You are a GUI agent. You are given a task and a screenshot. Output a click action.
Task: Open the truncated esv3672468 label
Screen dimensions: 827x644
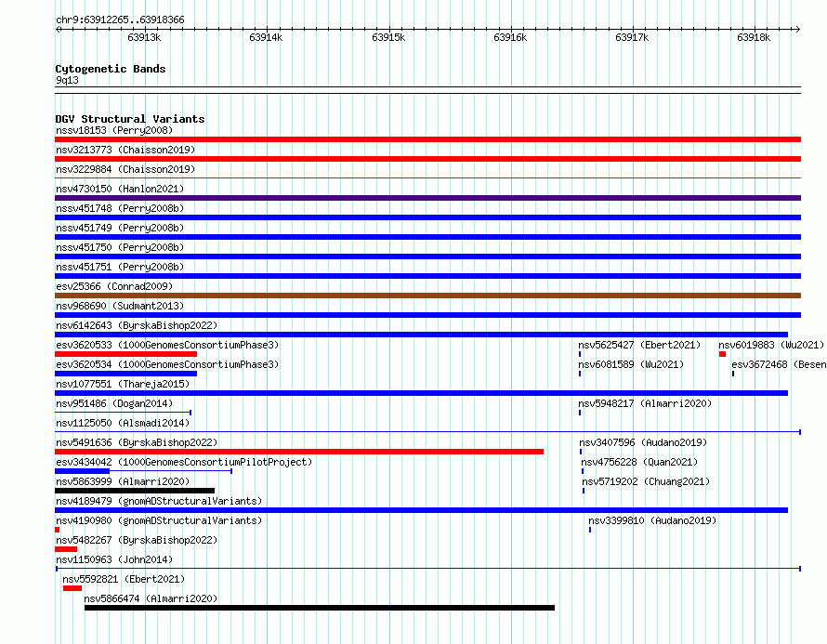pyautogui.click(x=779, y=364)
